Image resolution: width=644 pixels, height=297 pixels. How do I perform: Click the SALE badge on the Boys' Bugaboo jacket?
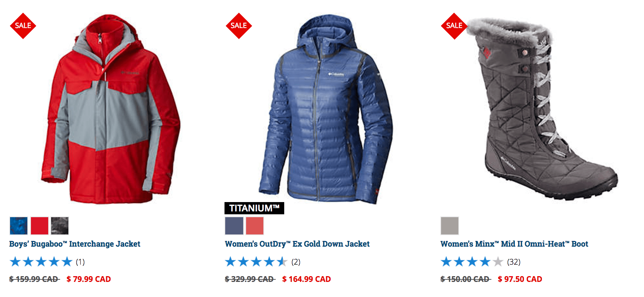click(x=23, y=26)
